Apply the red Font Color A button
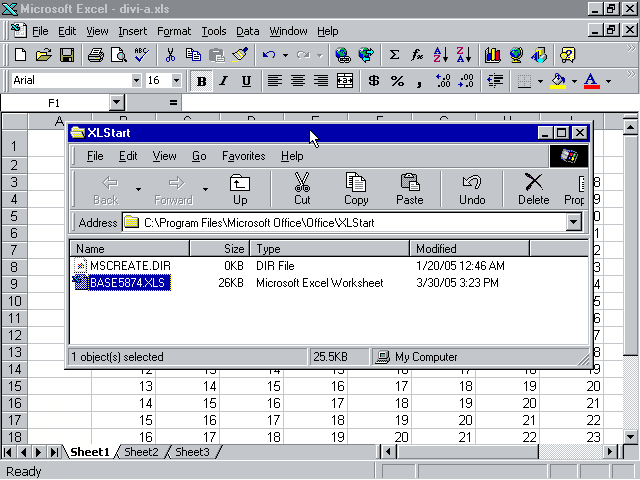Viewport: 640px width, 480px height. 592,81
